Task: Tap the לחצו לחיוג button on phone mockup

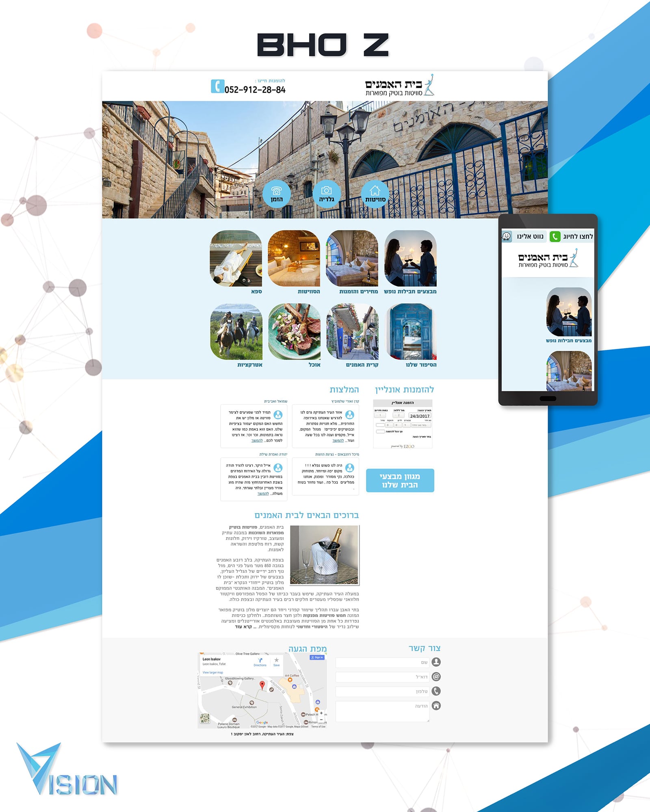Action: point(572,236)
